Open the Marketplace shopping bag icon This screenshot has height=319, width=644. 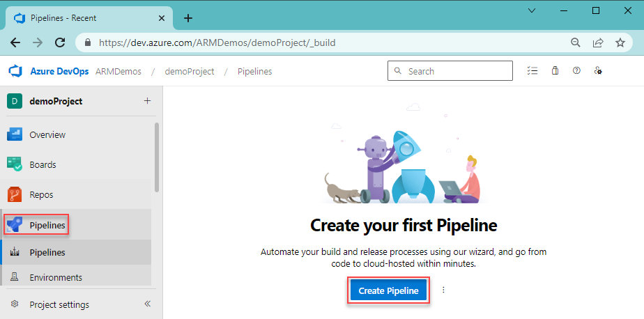pyautogui.click(x=555, y=71)
